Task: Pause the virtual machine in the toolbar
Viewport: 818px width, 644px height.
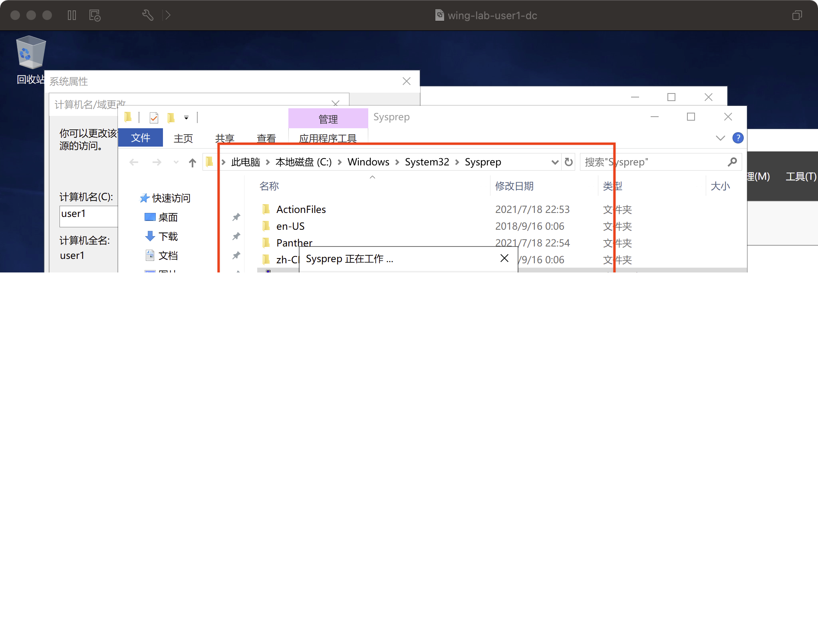Action: point(72,15)
